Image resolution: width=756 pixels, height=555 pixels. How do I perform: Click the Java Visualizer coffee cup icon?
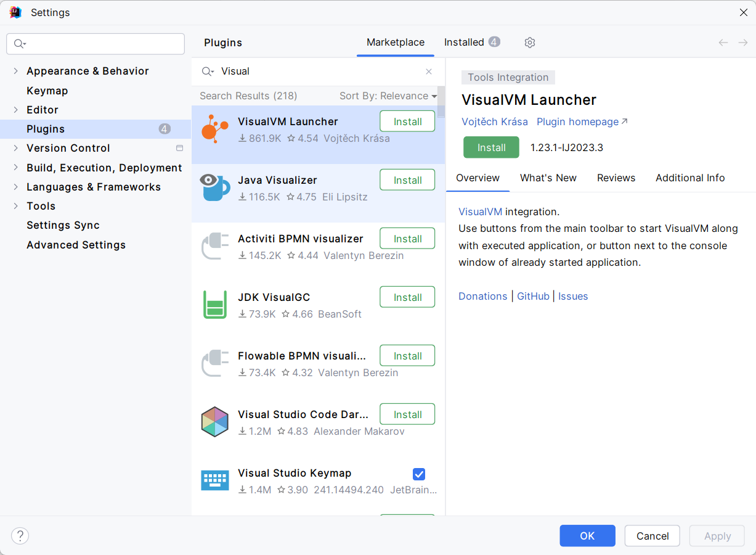215,187
